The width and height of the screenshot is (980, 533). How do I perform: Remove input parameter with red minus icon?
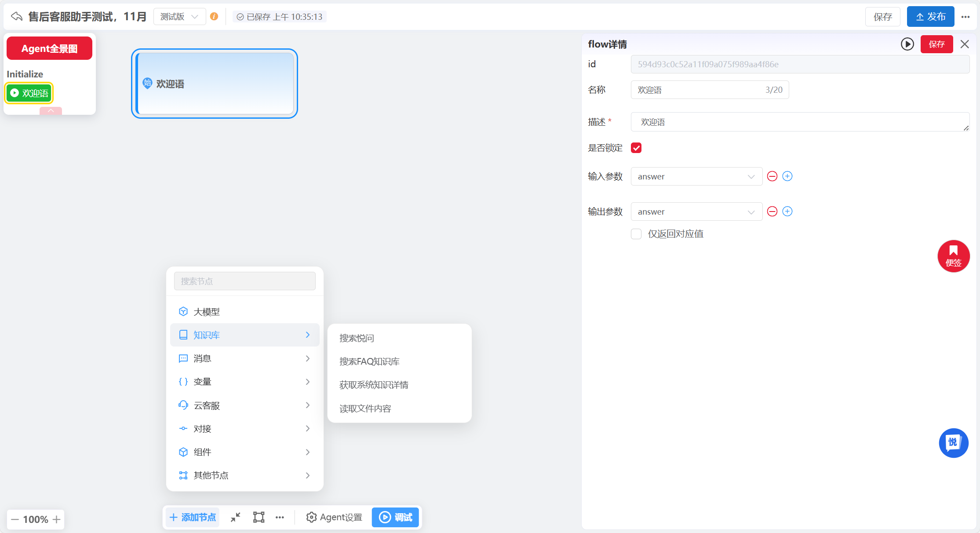point(772,176)
